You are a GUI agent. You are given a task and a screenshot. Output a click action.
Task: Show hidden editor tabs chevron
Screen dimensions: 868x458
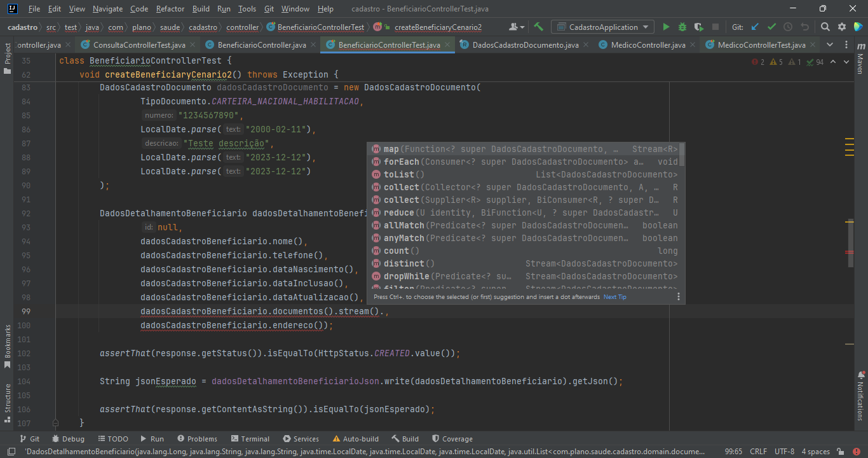tap(829, 45)
